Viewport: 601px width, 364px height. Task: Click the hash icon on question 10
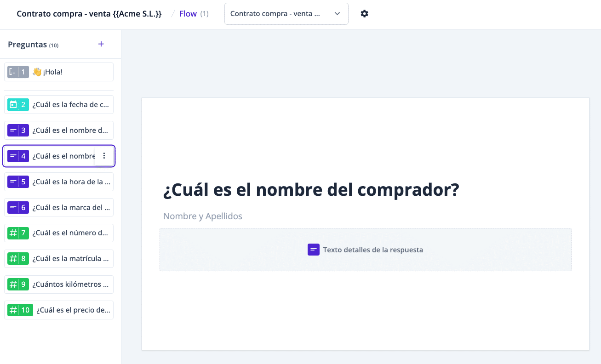click(x=13, y=310)
